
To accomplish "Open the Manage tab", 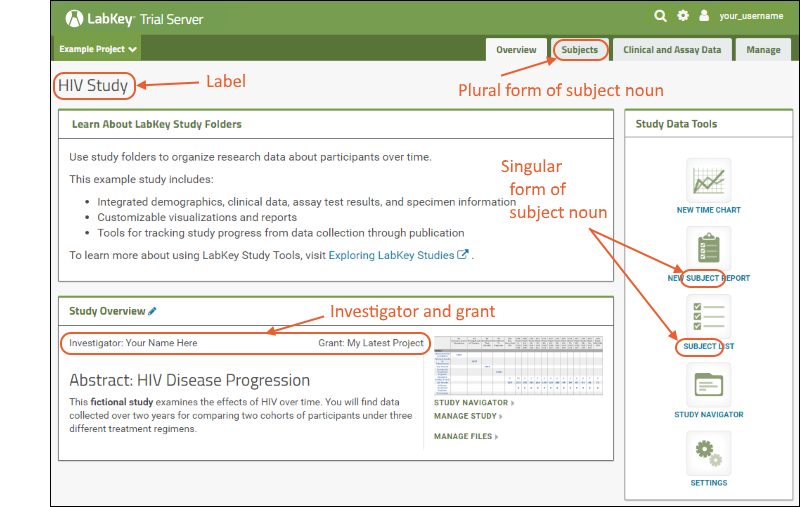I will [763, 50].
